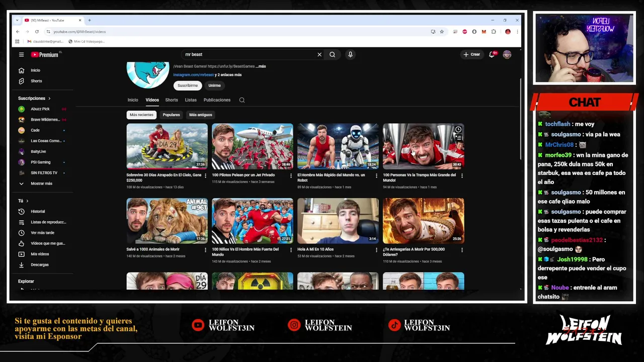644x362 pixels.
Task: Click the Suscribirme button
Action: tap(188, 85)
